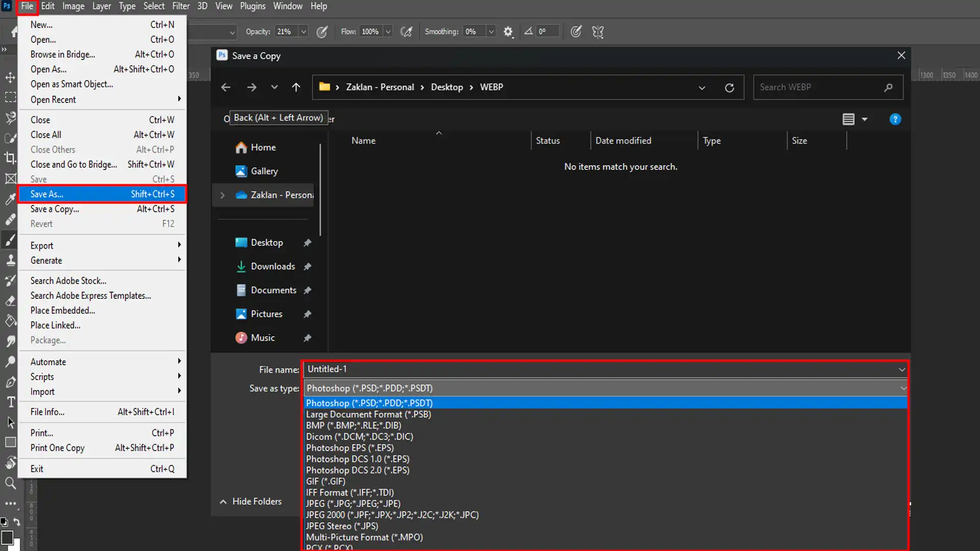The height and width of the screenshot is (551, 980).
Task: Open the Filter menu
Action: tap(181, 6)
